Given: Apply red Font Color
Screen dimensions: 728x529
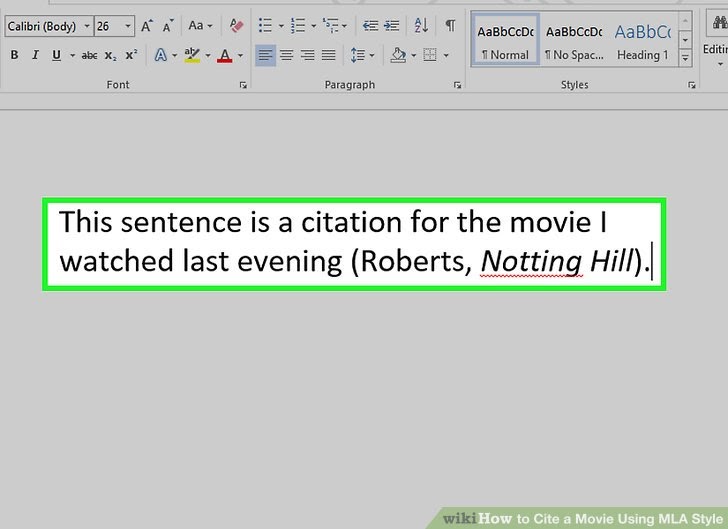Looking at the screenshot, I should click(225, 55).
